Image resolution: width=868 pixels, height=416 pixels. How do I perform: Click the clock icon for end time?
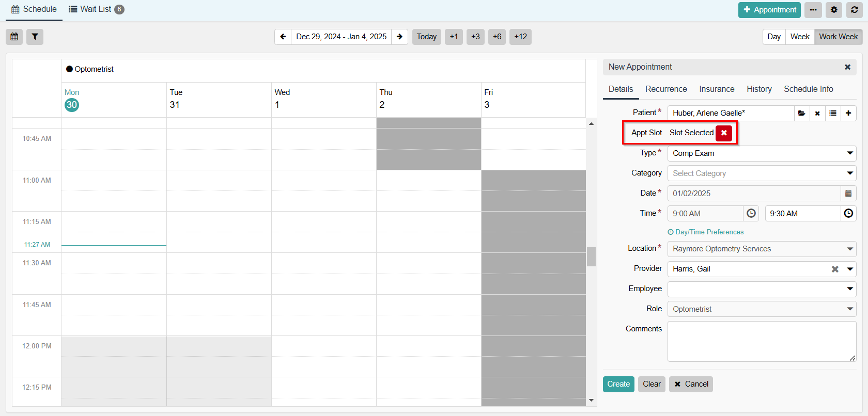point(848,214)
